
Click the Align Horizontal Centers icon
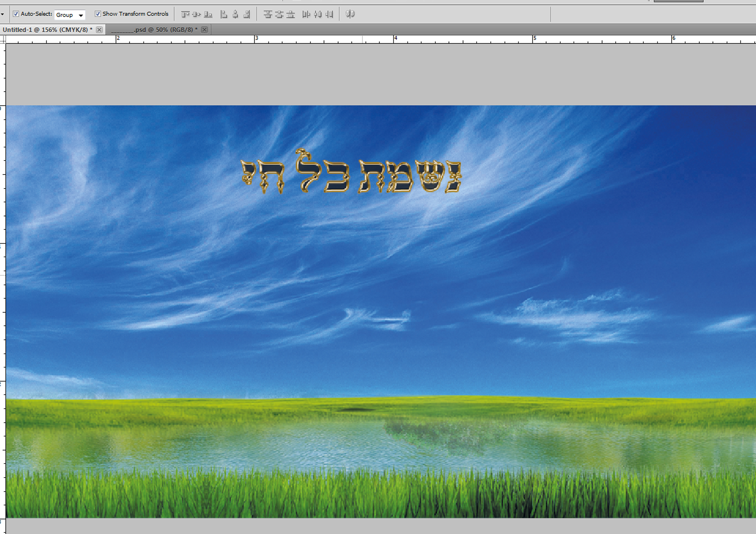(235, 14)
